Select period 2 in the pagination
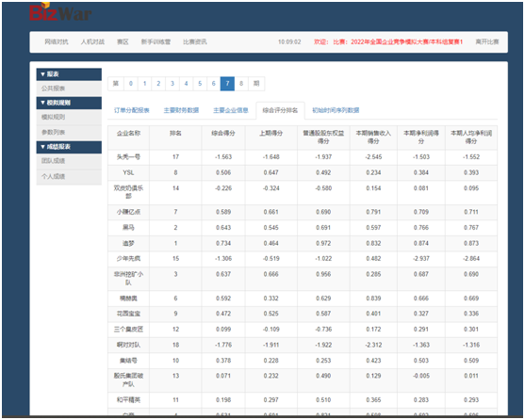 click(158, 84)
